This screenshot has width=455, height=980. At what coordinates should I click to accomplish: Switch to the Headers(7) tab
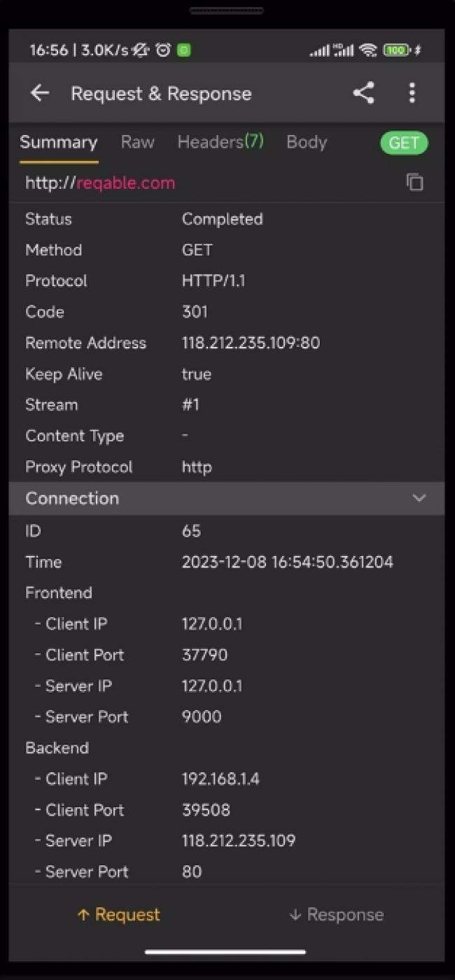pyautogui.click(x=220, y=142)
